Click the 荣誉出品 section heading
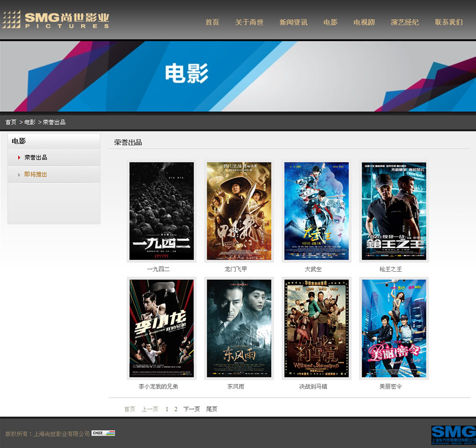Screen dimensions: 476x448 pyautogui.click(x=128, y=142)
